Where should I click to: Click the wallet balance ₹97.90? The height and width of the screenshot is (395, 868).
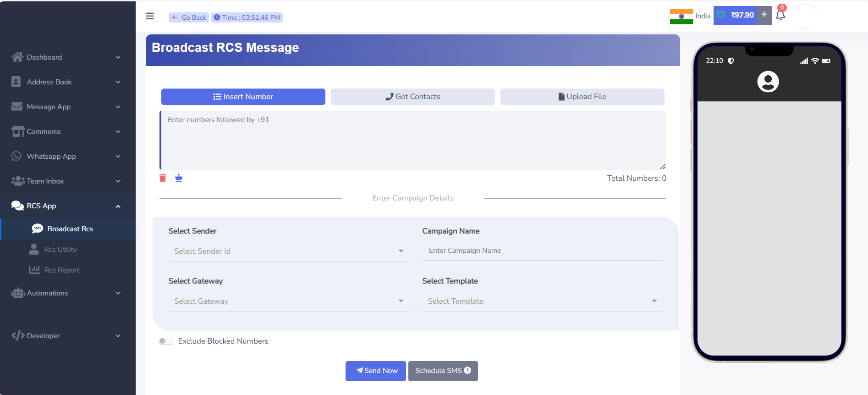[736, 15]
